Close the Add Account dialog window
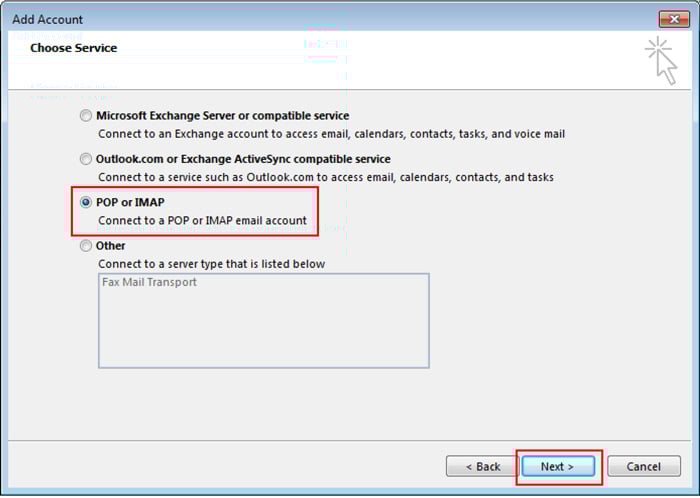 click(672, 19)
